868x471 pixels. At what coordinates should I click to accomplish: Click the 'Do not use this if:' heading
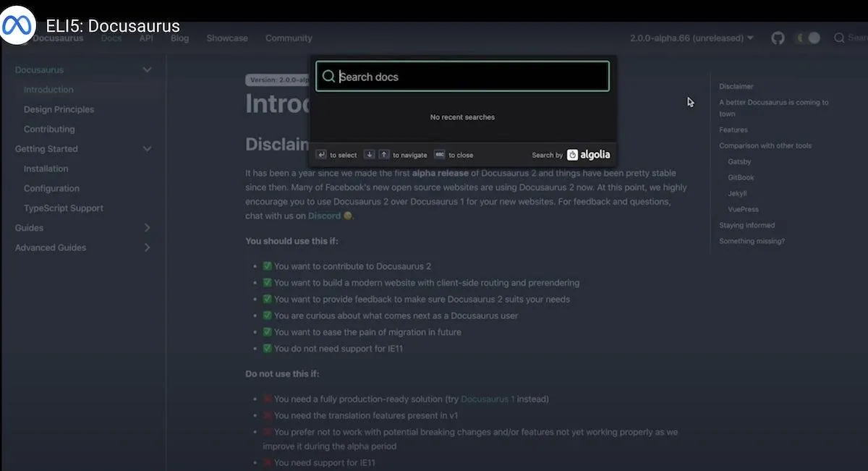282,374
